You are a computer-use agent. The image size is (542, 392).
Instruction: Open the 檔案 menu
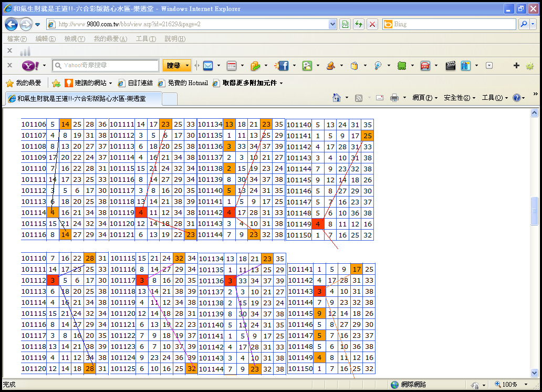[17, 39]
